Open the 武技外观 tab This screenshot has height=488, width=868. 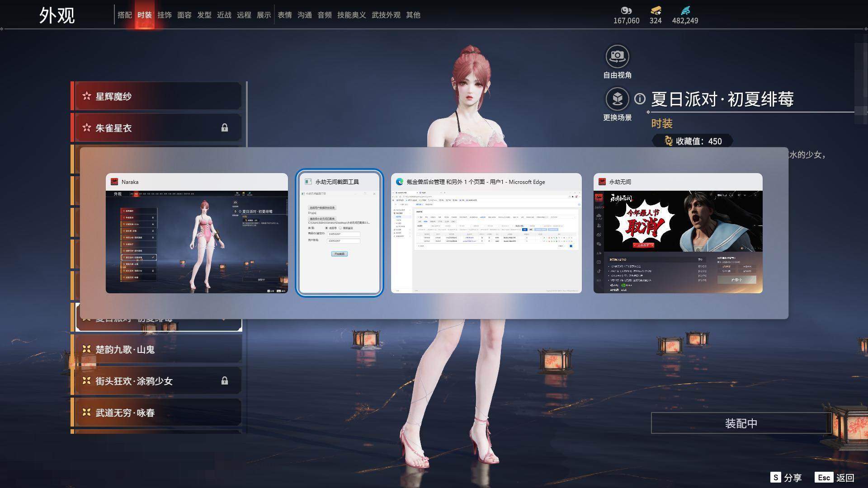(x=386, y=15)
